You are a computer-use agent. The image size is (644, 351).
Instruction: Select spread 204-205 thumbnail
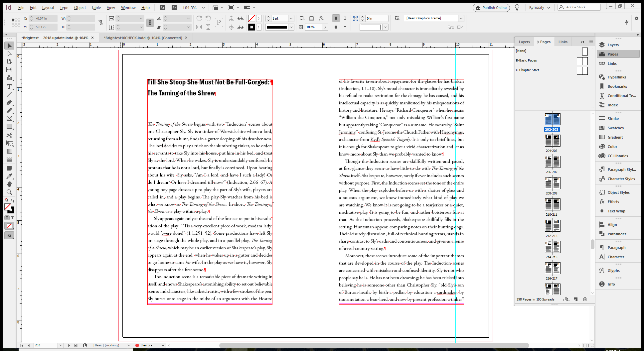553,141
